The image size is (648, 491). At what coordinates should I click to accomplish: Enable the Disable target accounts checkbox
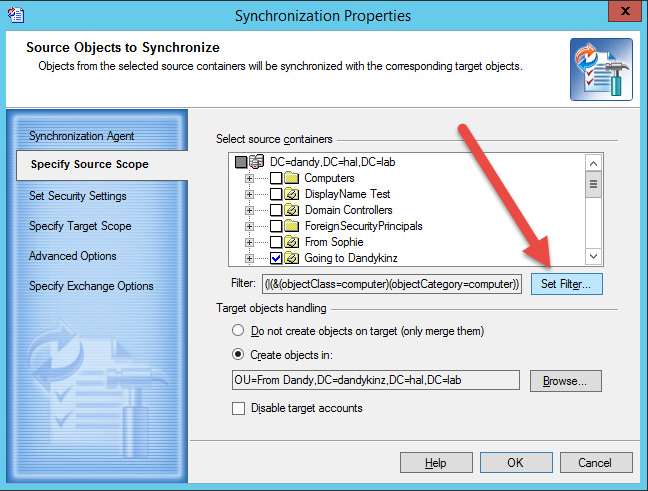click(238, 408)
